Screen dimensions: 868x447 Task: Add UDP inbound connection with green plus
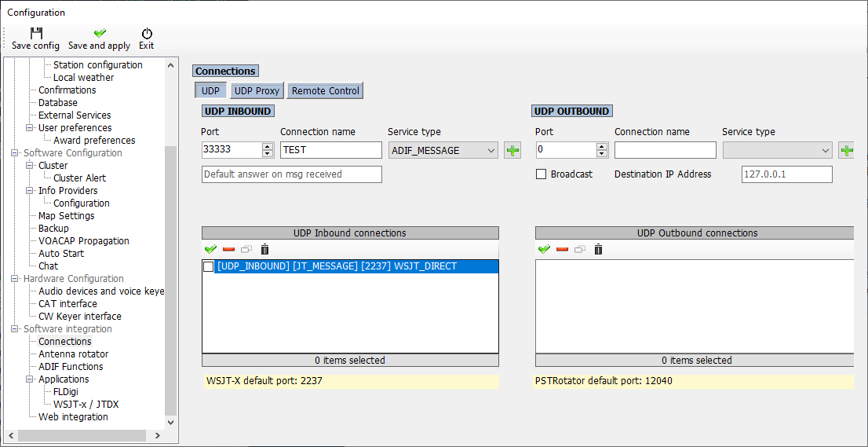click(x=512, y=150)
